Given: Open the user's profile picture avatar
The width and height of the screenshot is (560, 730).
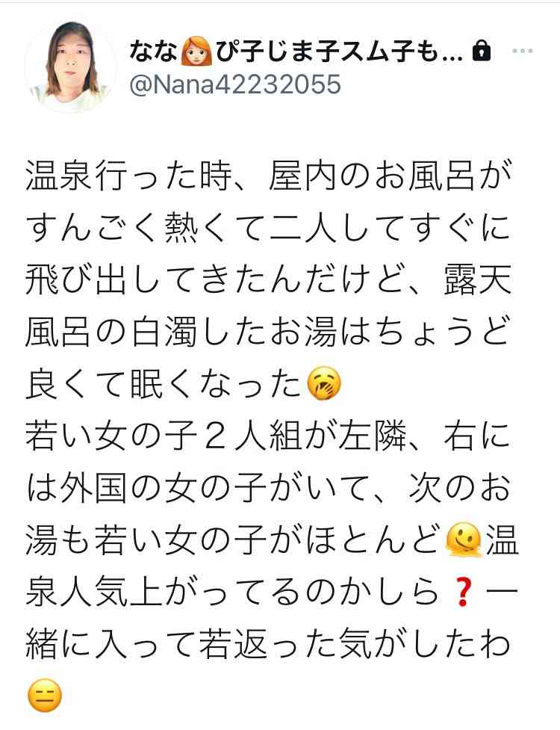Looking at the screenshot, I should [71, 66].
